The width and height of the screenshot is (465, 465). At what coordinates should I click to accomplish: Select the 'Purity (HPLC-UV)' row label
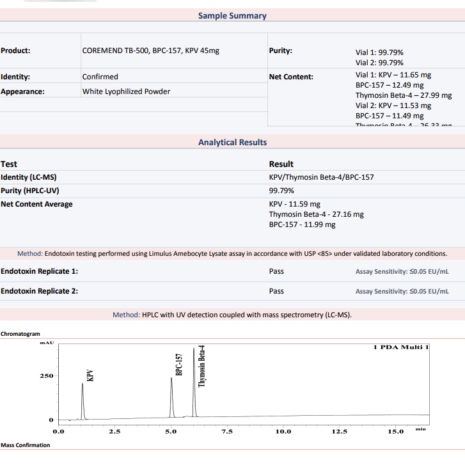[x=30, y=191]
